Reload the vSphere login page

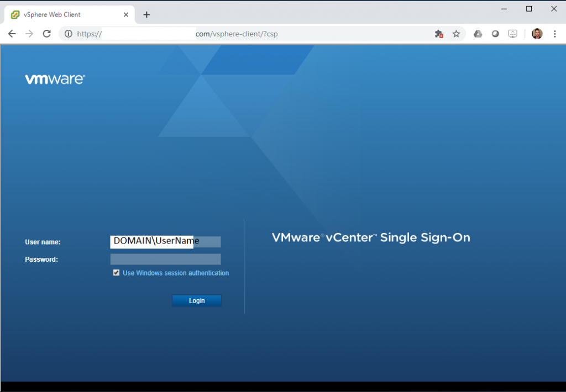point(47,34)
